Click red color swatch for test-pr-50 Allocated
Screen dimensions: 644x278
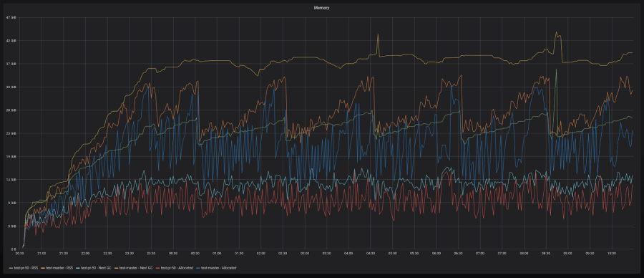pyautogui.click(x=157, y=268)
